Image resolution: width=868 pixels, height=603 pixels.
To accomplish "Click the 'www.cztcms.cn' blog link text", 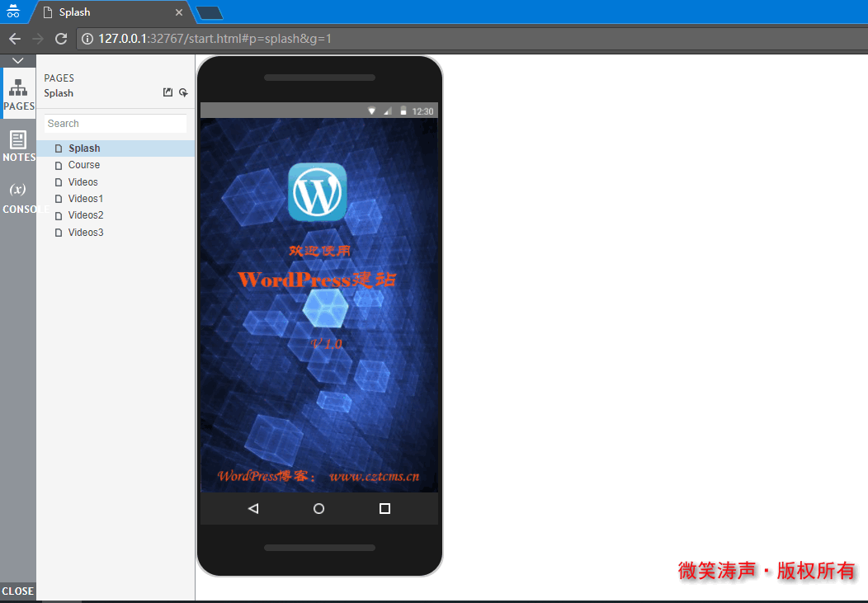I will pos(375,476).
